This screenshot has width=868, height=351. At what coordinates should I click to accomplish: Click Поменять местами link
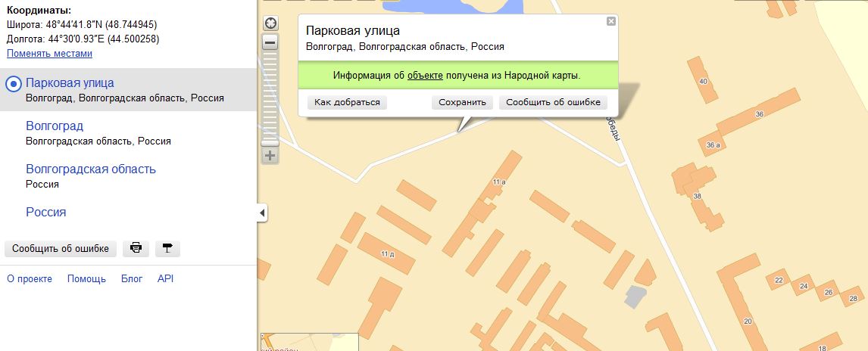pos(49,54)
